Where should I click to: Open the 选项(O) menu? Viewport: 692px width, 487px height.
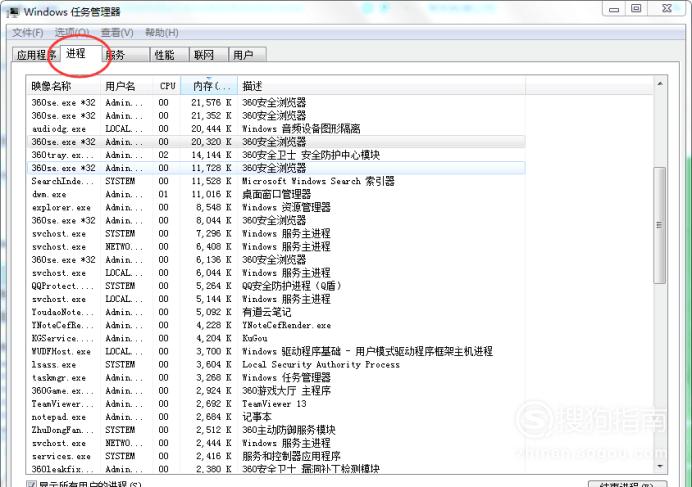pos(72,33)
